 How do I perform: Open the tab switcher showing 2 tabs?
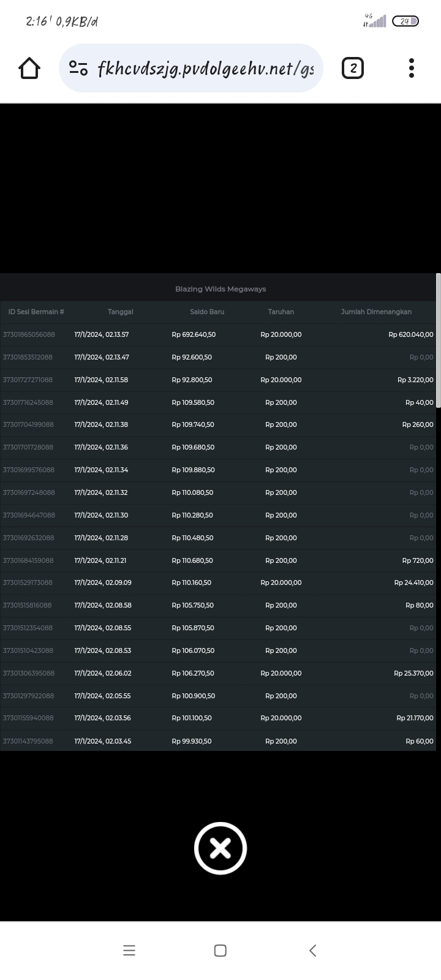pyautogui.click(x=352, y=68)
